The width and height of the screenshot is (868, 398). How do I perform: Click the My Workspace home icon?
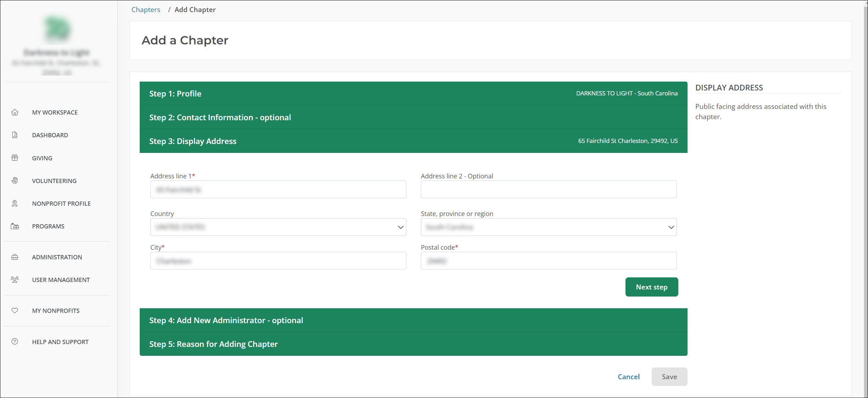click(15, 112)
